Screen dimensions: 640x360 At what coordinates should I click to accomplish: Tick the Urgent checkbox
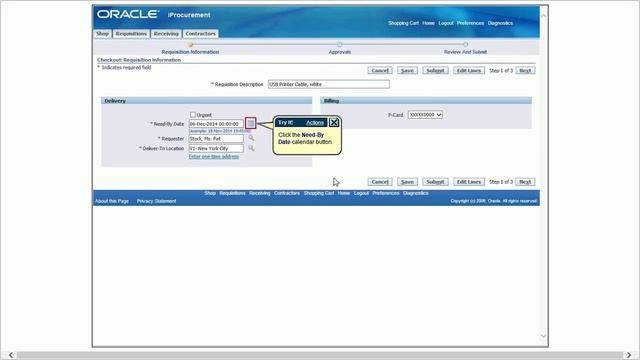click(193, 115)
